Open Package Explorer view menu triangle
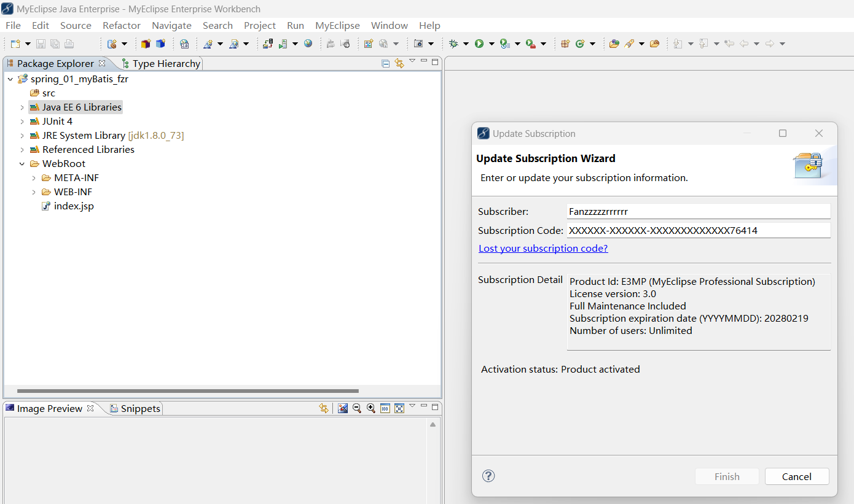The image size is (854, 504). [x=412, y=61]
